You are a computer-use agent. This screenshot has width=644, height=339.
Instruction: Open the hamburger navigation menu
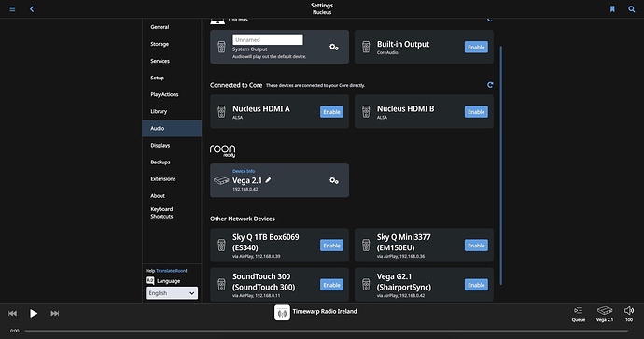click(x=12, y=9)
